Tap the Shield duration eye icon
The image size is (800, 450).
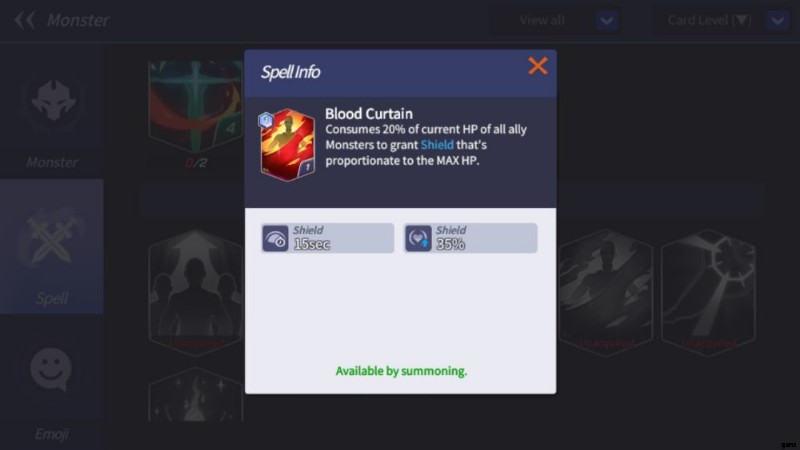coord(275,238)
